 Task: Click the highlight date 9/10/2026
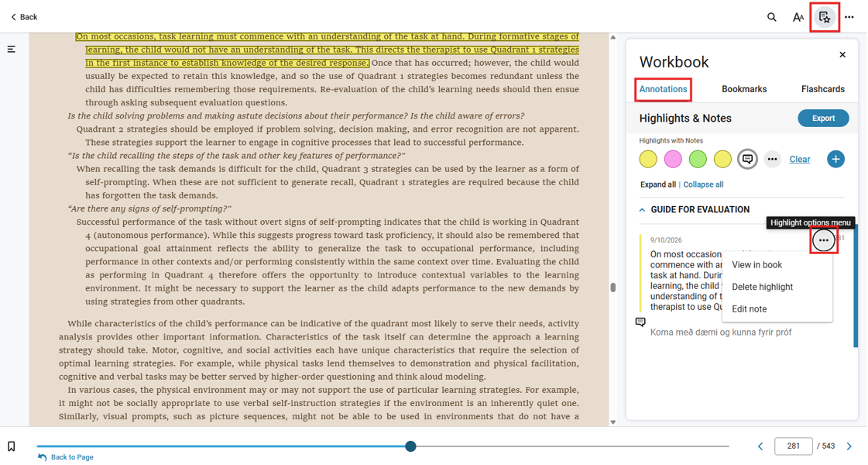point(666,240)
